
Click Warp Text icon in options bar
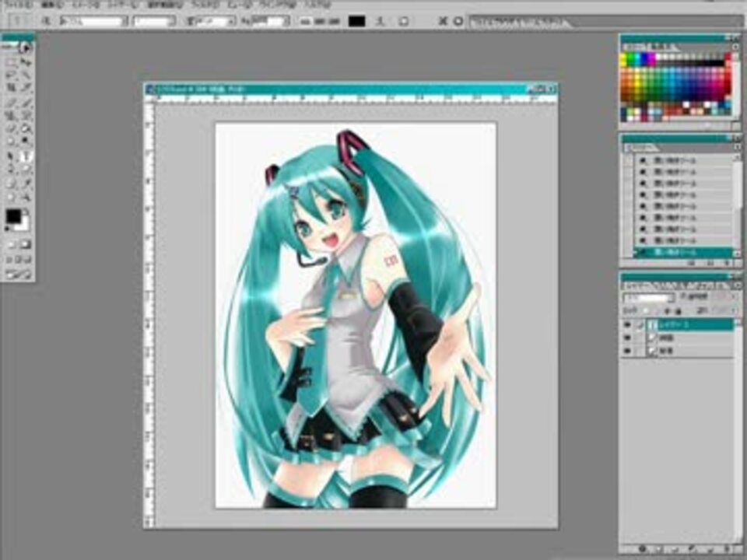point(380,22)
